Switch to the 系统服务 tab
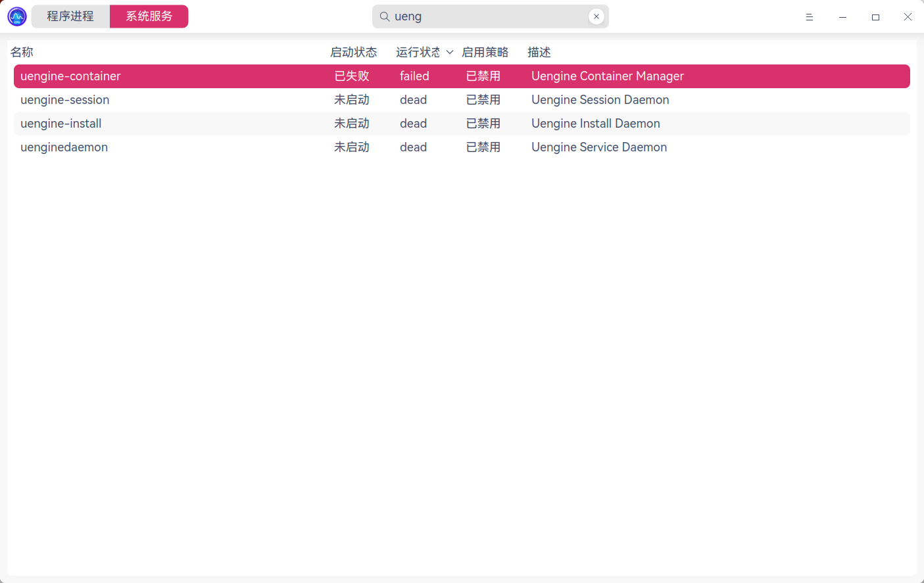 coord(149,16)
